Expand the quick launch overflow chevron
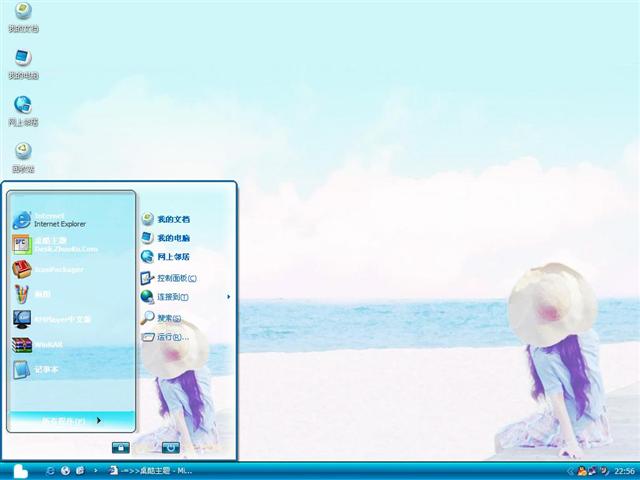This screenshot has height=480, width=640. pos(96,471)
